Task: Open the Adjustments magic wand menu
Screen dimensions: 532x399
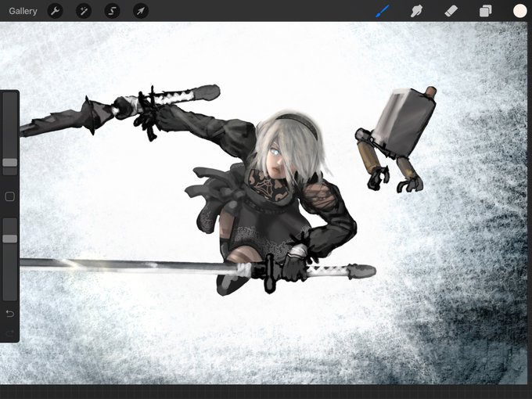Action: click(x=84, y=11)
